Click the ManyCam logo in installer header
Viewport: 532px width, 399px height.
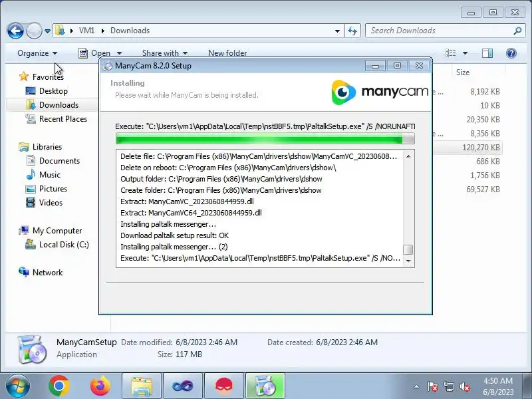click(x=380, y=92)
